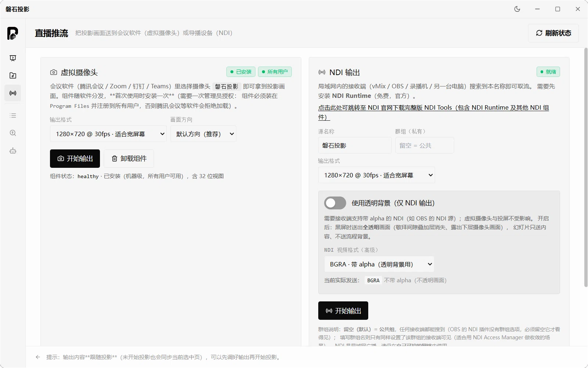588x368 pixels.
Task: Click the broadcast icon beside NDI 输出 heading
Action: point(322,72)
